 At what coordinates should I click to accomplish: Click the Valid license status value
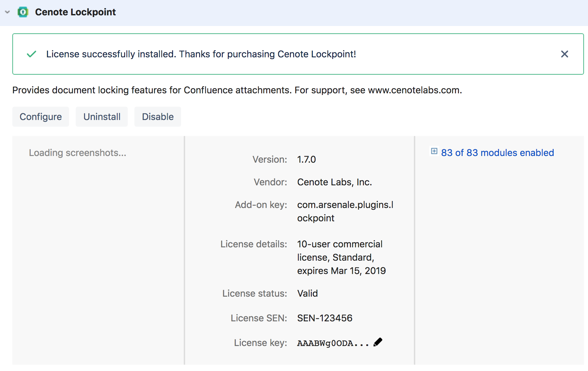point(307,293)
